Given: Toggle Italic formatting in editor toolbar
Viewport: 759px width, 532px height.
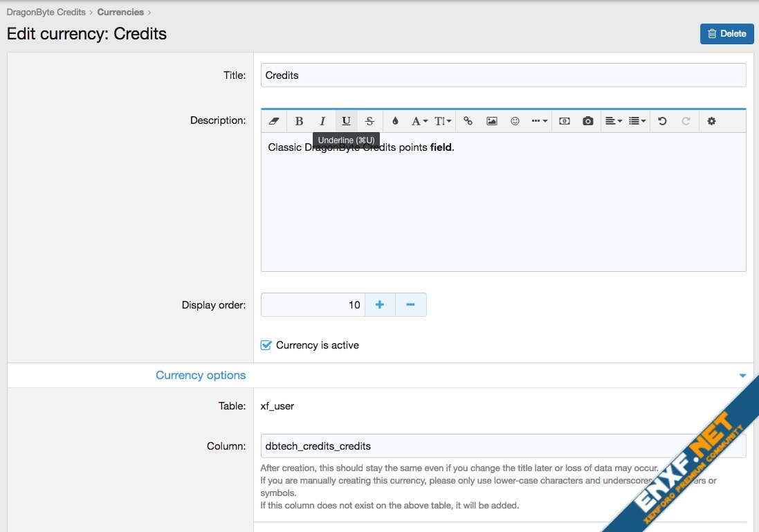Looking at the screenshot, I should pos(322,121).
